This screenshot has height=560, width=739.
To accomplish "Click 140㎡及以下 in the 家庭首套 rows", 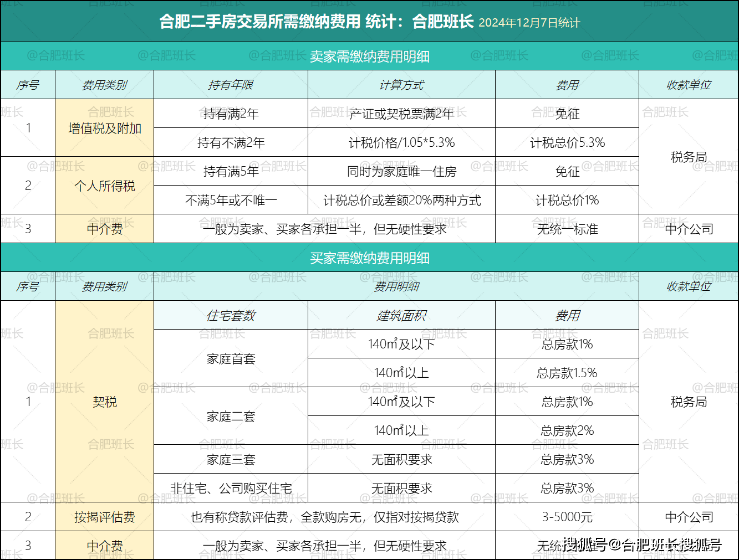I will click(401, 344).
